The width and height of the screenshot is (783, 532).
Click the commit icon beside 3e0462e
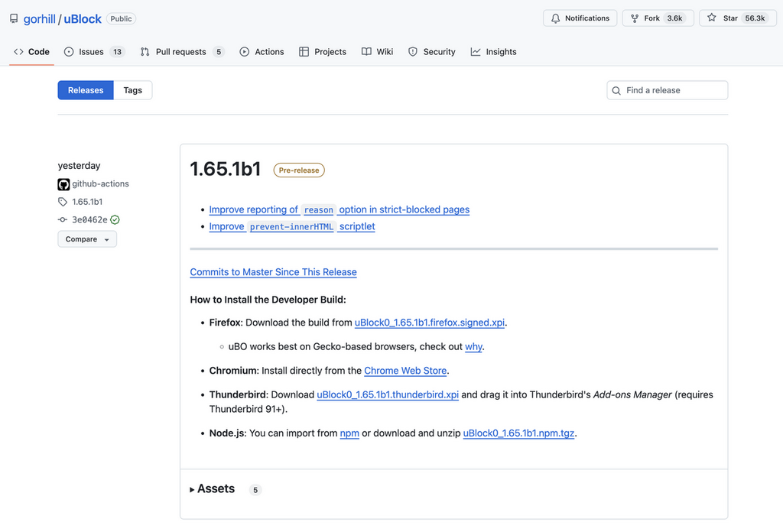[x=63, y=219]
